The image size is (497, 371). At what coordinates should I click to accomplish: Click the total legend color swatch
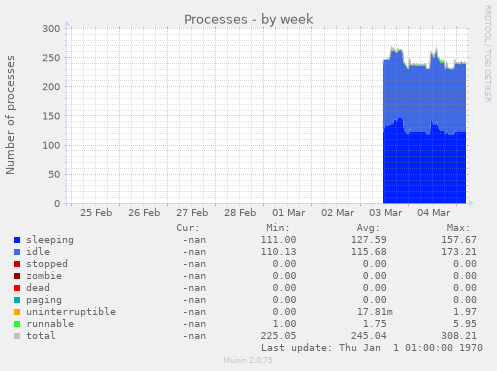[x=17, y=336]
